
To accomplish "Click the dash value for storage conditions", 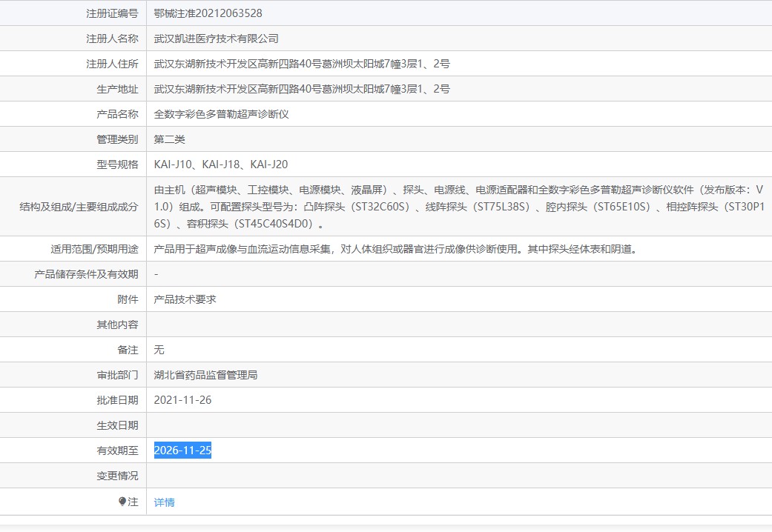I will 156,274.
